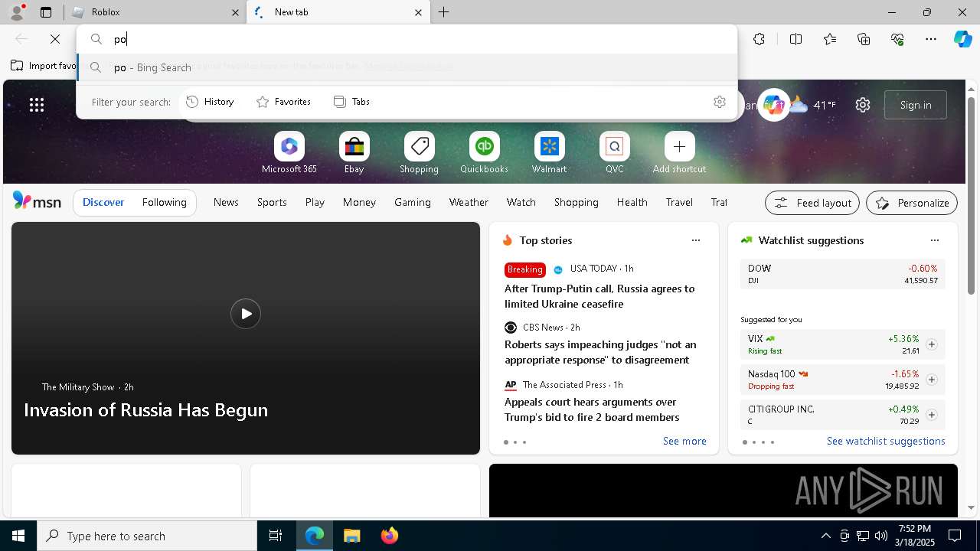Add CITIGROUP INC. to watchlist
The width and height of the screenshot is (980, 551).
932,415
